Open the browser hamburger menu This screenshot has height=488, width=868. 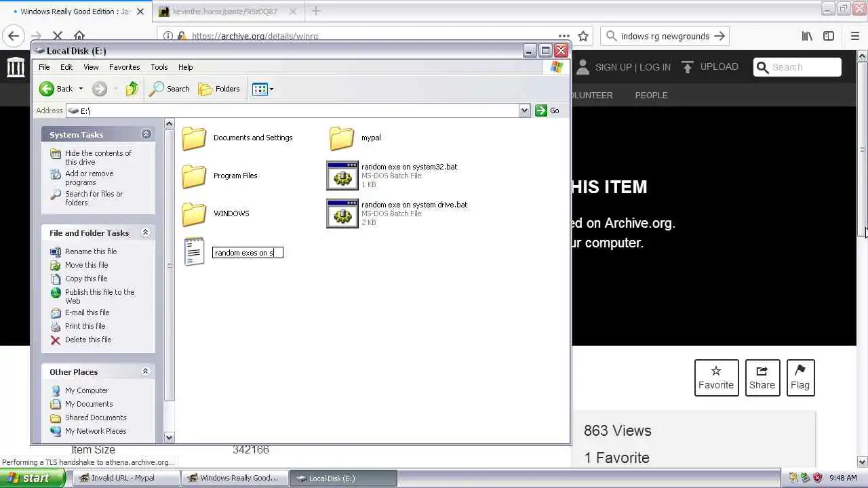tap(854, 36)
